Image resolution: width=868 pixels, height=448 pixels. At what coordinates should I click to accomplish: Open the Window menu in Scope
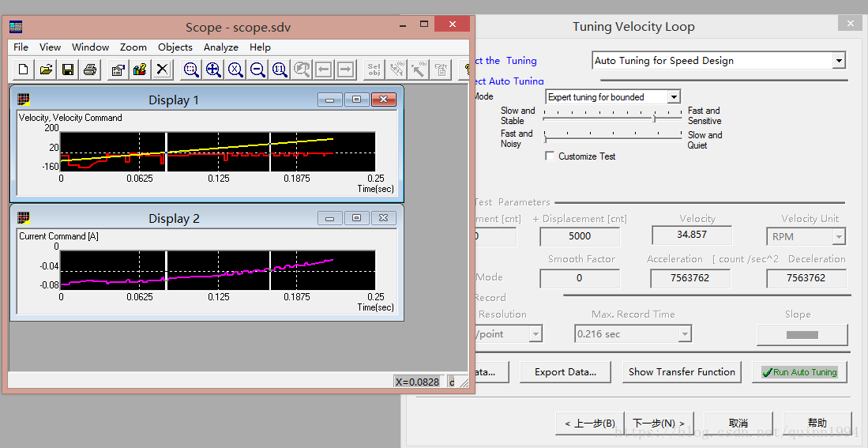(90, 47)
